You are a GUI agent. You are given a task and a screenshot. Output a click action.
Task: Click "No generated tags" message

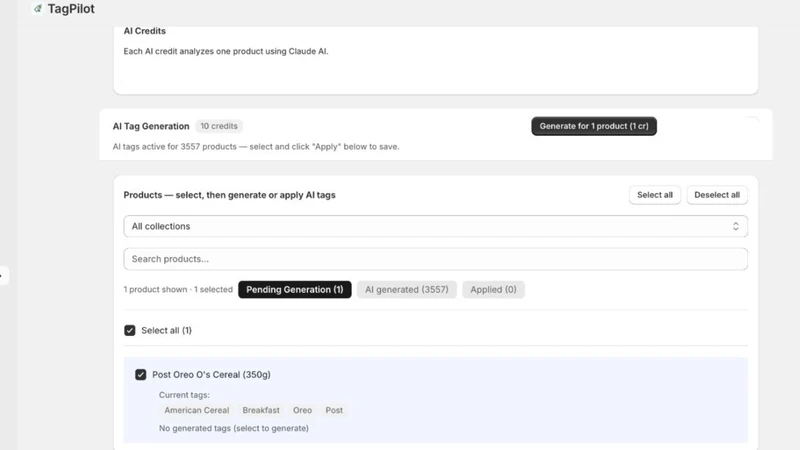234,428
